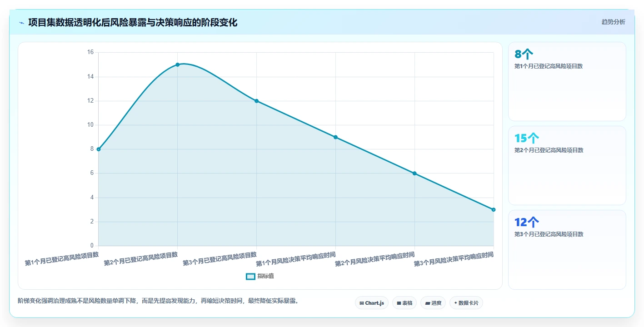Viewport: 644px width, 327px height.
Task: Click the 趋势分析 label in header
Action: pos(613,22)
